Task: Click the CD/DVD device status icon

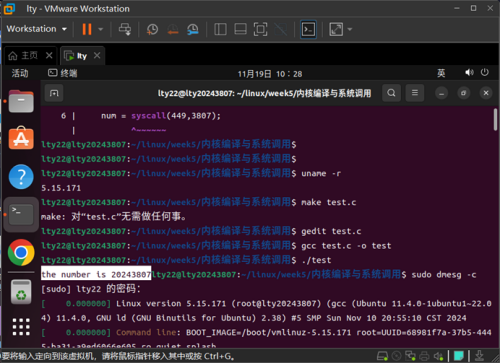Action: 396,356
